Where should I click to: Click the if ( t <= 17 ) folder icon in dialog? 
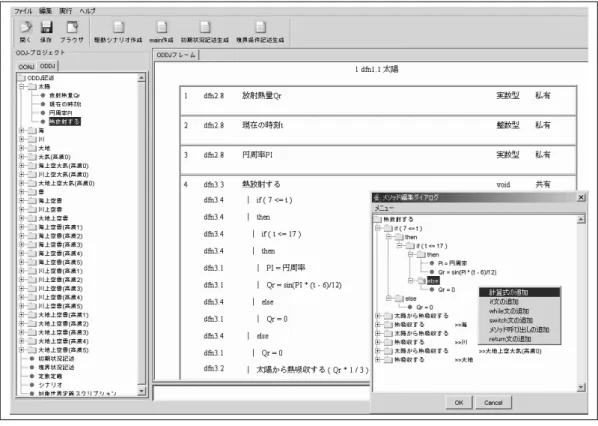click(x=410, y=246)
